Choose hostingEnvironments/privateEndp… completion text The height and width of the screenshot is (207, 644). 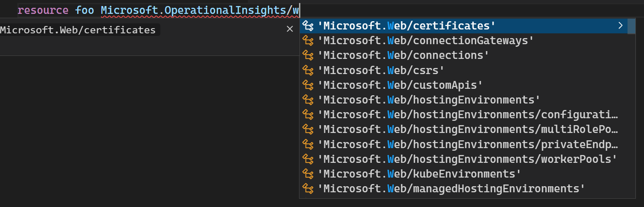tap(468, 144)
